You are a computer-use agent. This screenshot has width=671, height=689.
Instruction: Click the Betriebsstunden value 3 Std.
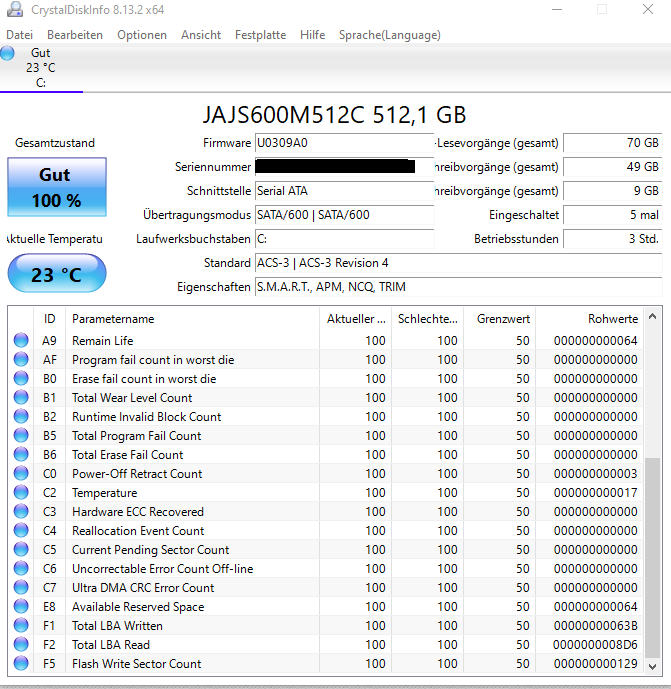coord(613,239)
